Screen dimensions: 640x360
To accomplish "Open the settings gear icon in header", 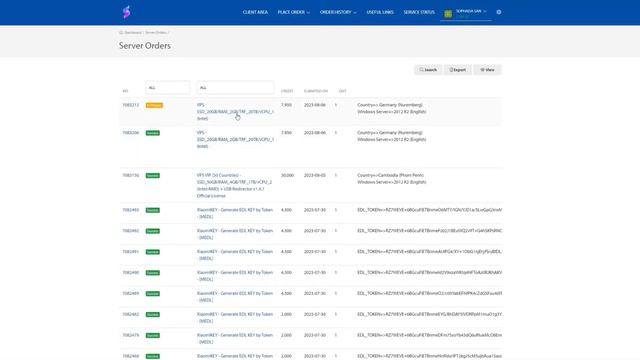I will [x=499, y=12].
